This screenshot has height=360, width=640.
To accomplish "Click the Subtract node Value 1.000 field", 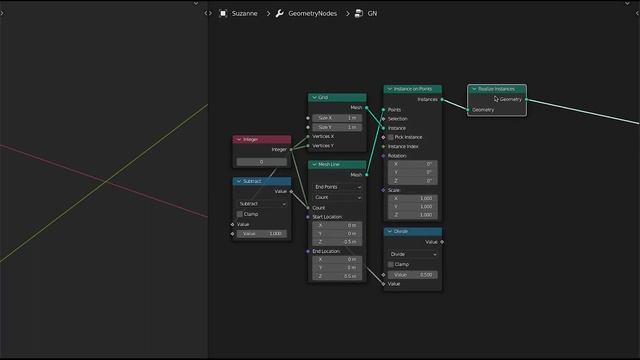I will 262,234.
